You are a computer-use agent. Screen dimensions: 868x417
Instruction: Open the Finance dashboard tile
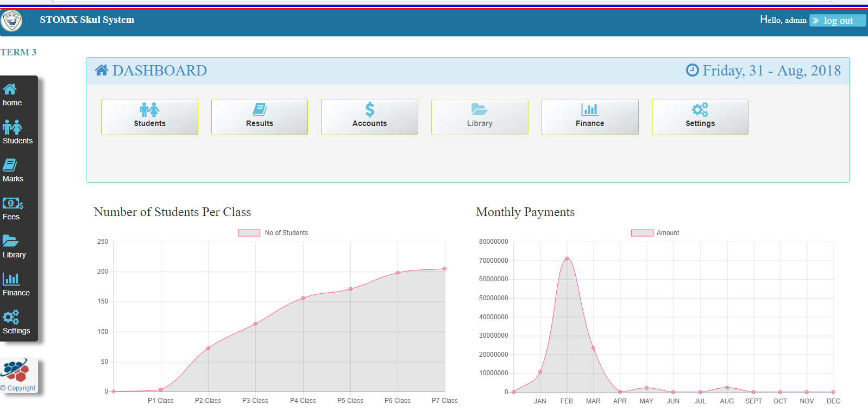pyautogui.click(x=590, y=117)
